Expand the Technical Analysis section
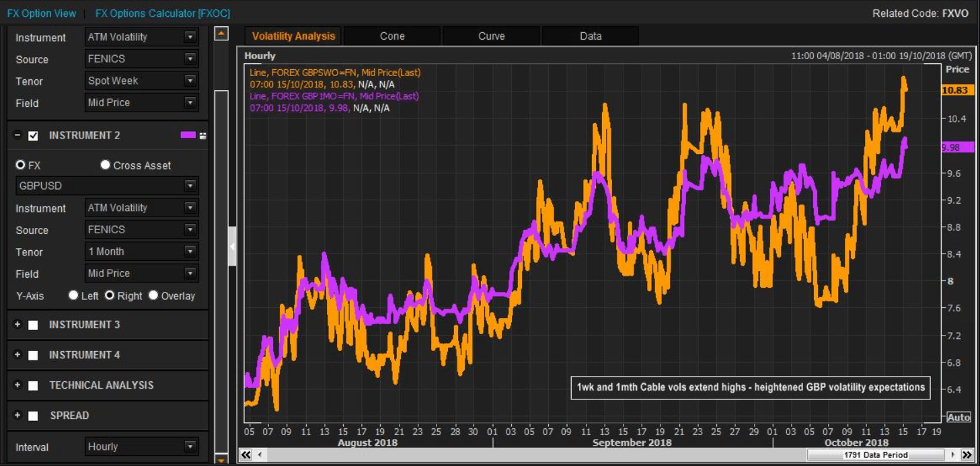This screenshot has height=466, width=980. click(x=18, y=385)
